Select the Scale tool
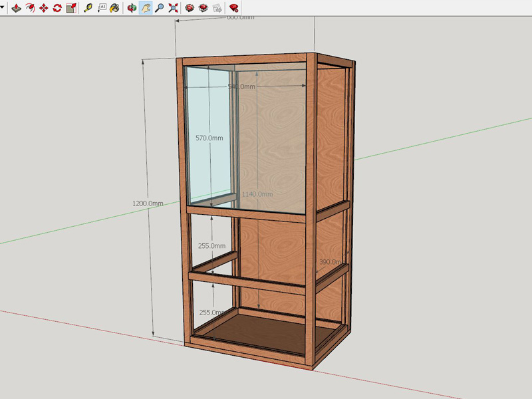Screen dimensions: 532x399 (71, 8)
